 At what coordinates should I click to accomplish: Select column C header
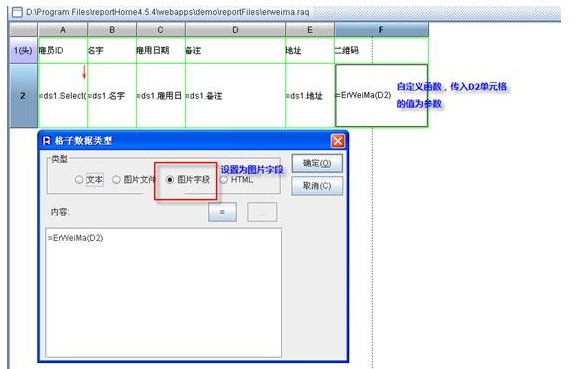(x=161, y=30)
